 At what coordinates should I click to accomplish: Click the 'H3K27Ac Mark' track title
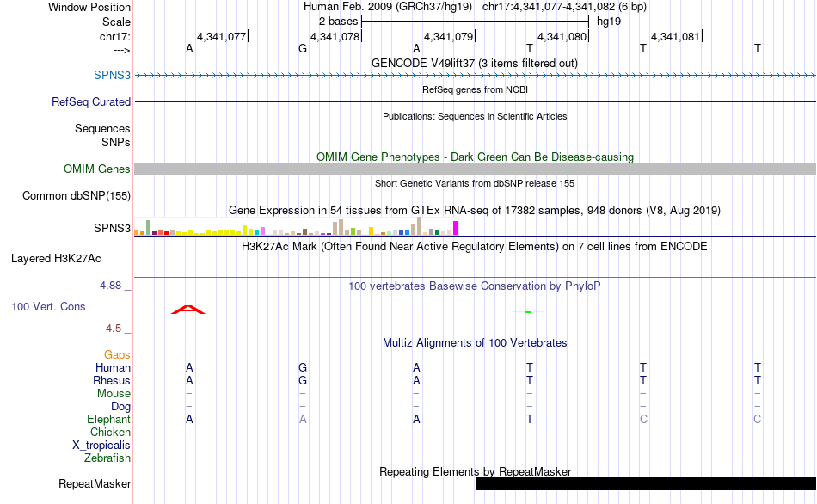pyautogui.click(x=474, y=246)
